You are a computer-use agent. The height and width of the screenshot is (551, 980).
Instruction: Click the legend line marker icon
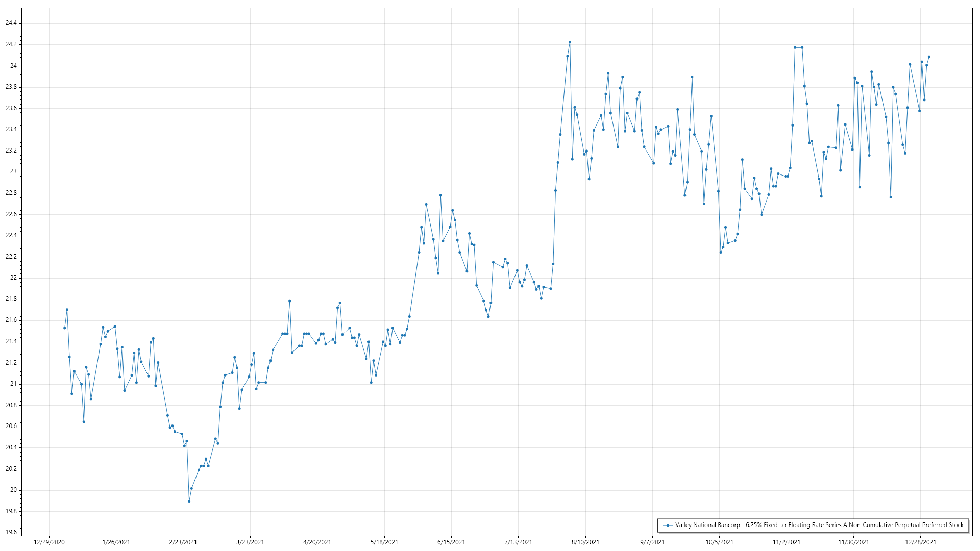pyautogui.click(x=668, y=525)
